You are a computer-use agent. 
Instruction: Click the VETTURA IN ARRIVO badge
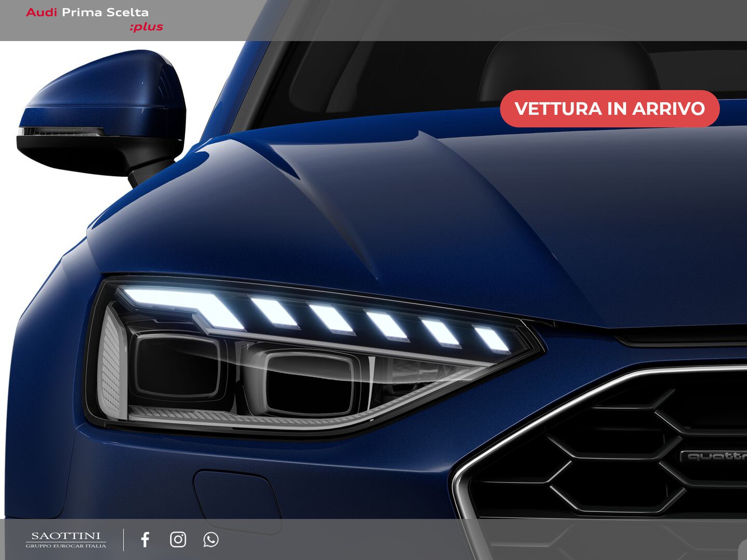609,108
